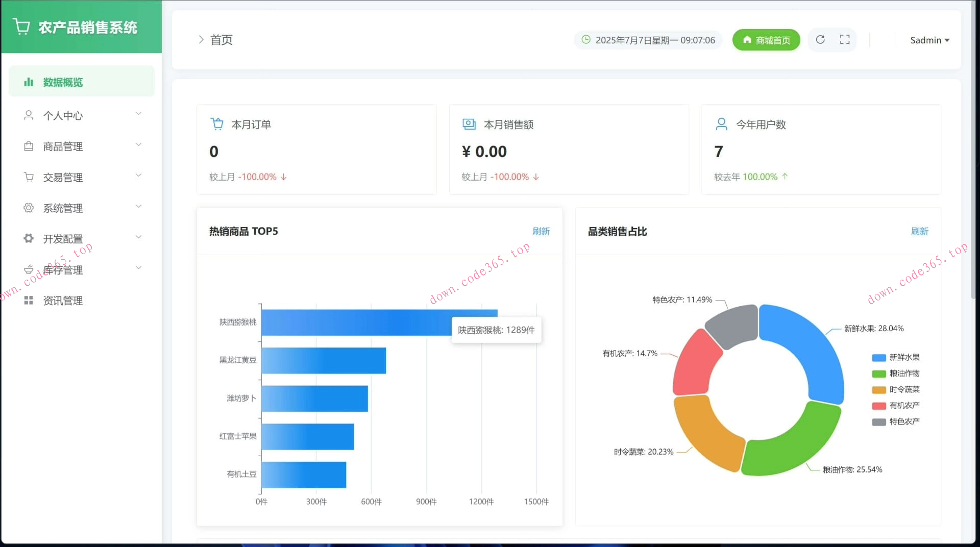Refresh the 热销商品 TOP5 chart

point(541,231)
